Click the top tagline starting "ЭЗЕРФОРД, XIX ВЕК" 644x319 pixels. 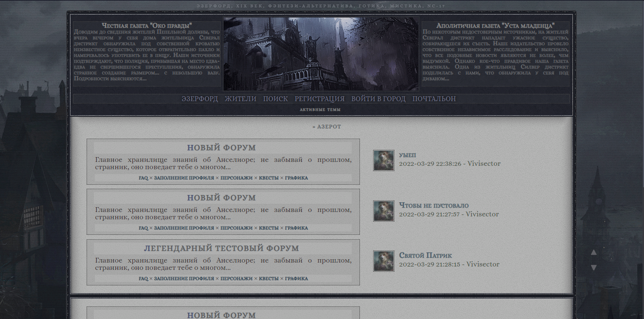(x=321, y=6)
